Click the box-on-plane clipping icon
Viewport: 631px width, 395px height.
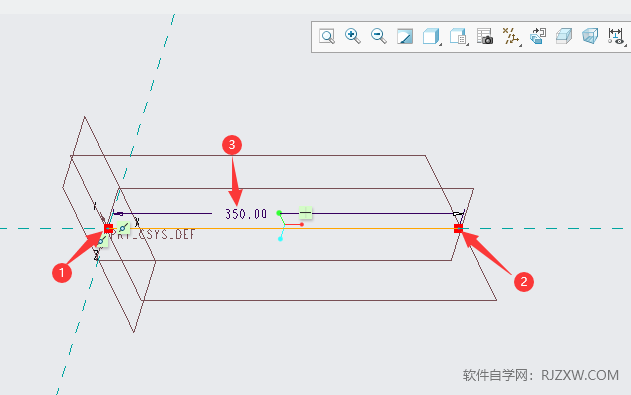click(564, 36)
